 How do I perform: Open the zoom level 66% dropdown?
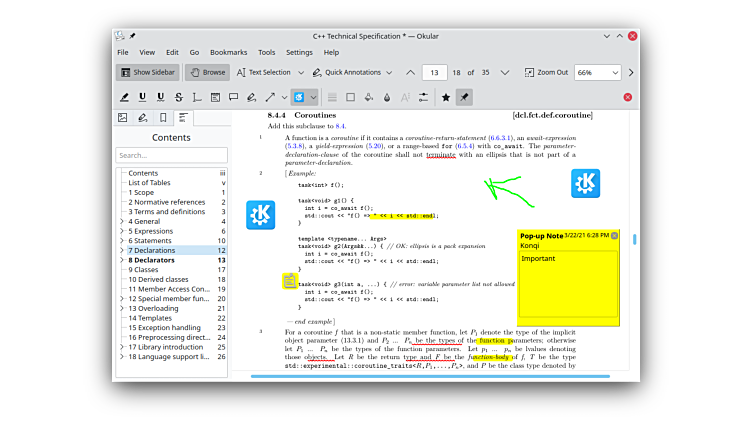[597, 72]
